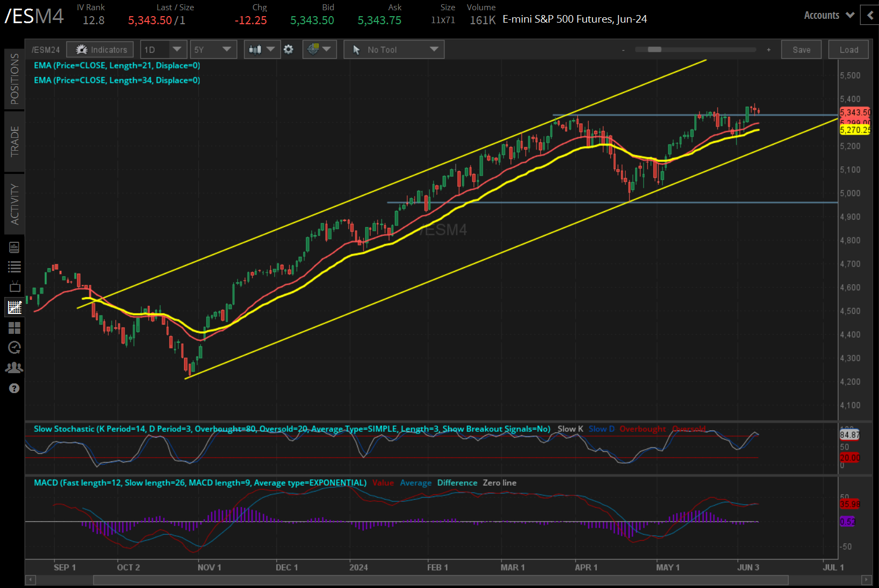Switch to the Activity tab
879x588 pixels.
(15, 204)
